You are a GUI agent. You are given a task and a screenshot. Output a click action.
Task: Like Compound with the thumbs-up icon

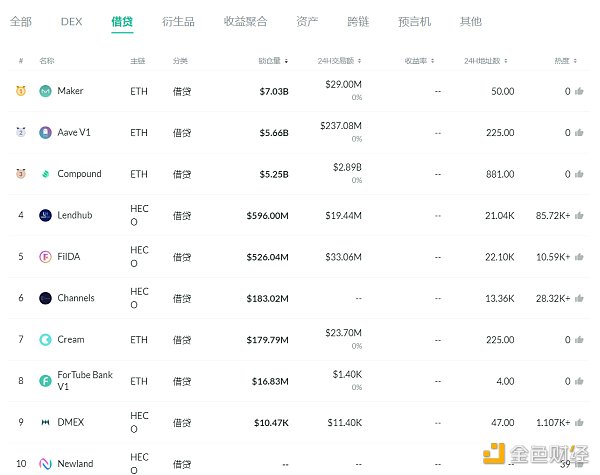click(x=579, y=174)
